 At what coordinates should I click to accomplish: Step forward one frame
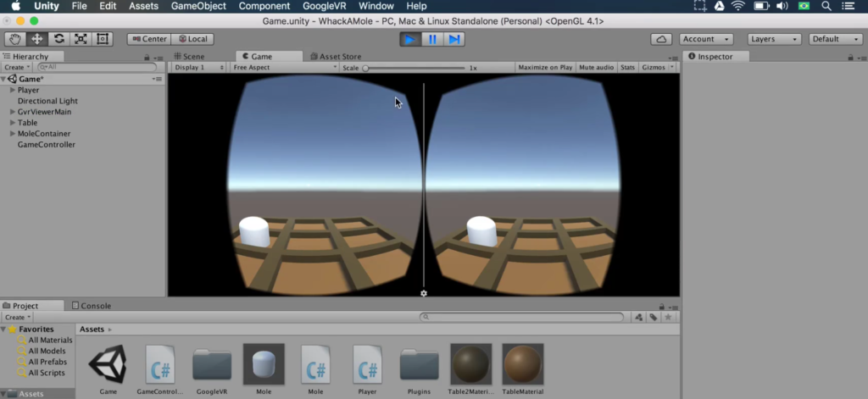[454, 39]
